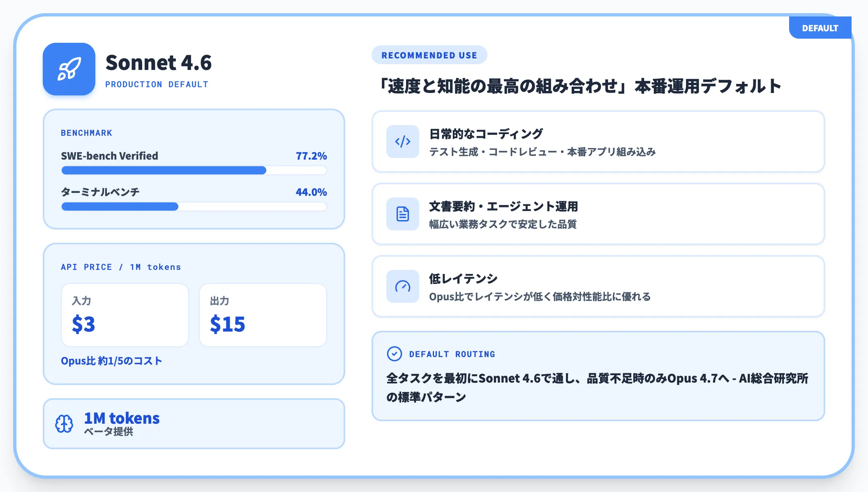Click the 速度と知能の最高の組み合わせ headline
Screen dimensions: 868x492
(x=579, y=86)
